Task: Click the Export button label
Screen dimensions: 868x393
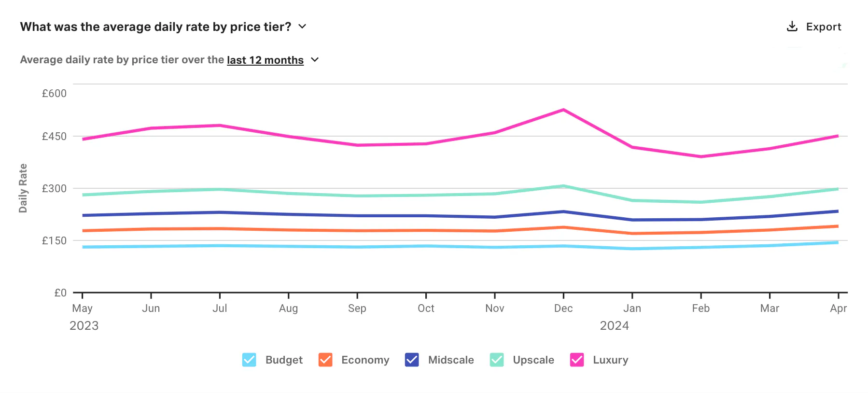Action: click(x=824, y=27)
